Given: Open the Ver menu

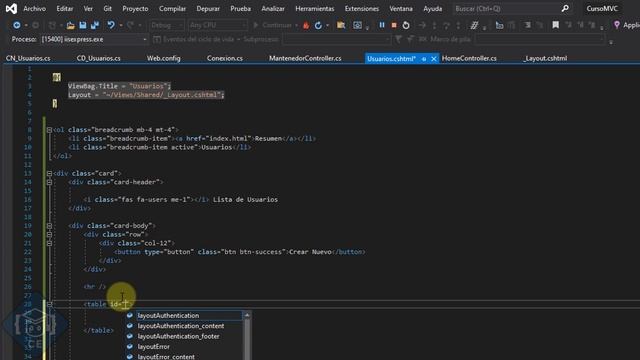Looking at the screenshot, I should coord(88,9).
